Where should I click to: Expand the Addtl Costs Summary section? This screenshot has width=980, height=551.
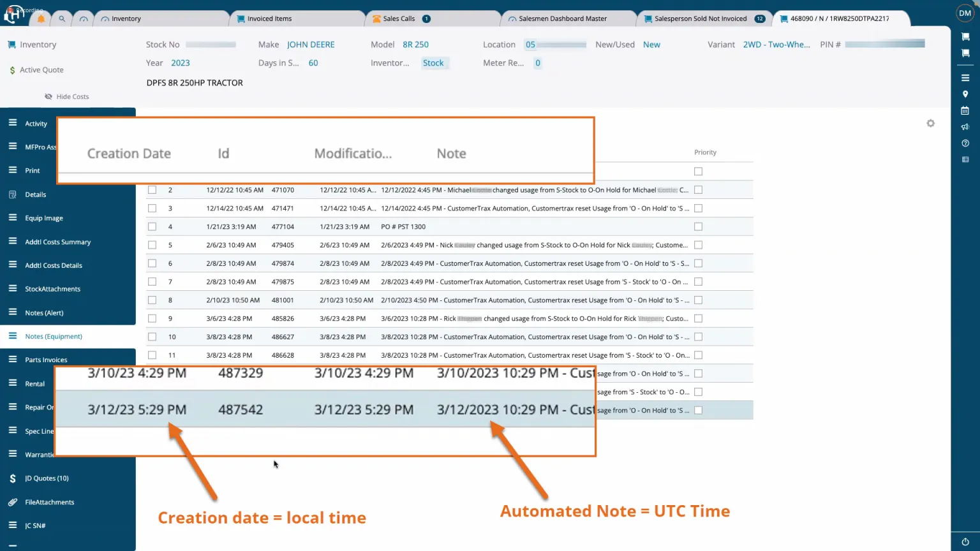(57, 242)
